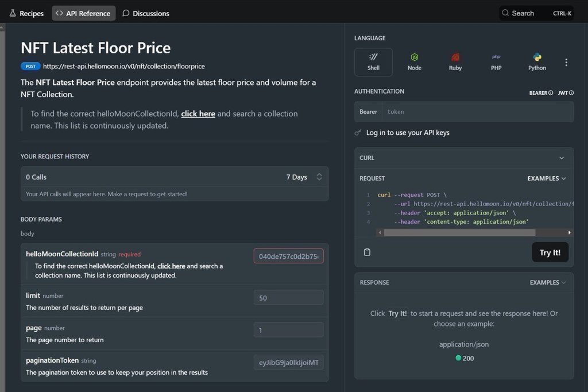Screen dimensions: 588x392
Task: Click the API Reference code brackets icon
Action: 59,13
